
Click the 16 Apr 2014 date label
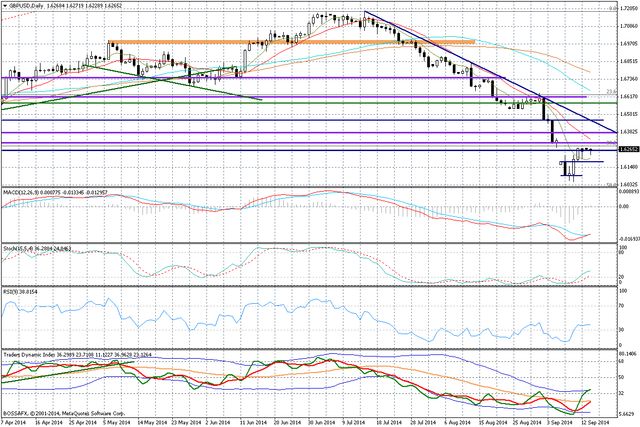point(47,422)
